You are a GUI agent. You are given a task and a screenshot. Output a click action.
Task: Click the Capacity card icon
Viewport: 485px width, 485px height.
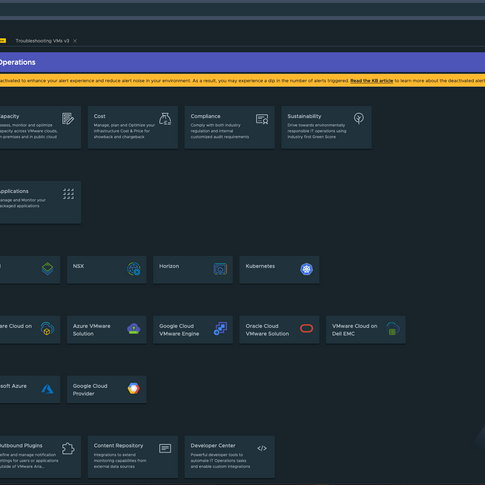(x=68, y=119)
